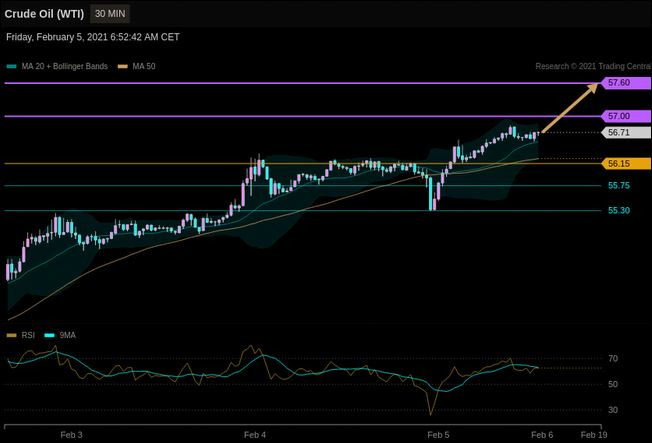
Task: Click the RSI legend label
Action: (x=28, y=335)
